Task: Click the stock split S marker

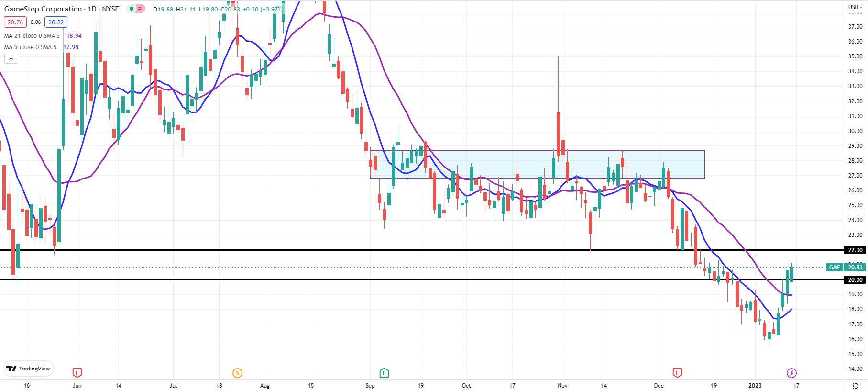Action: point(237,372)
